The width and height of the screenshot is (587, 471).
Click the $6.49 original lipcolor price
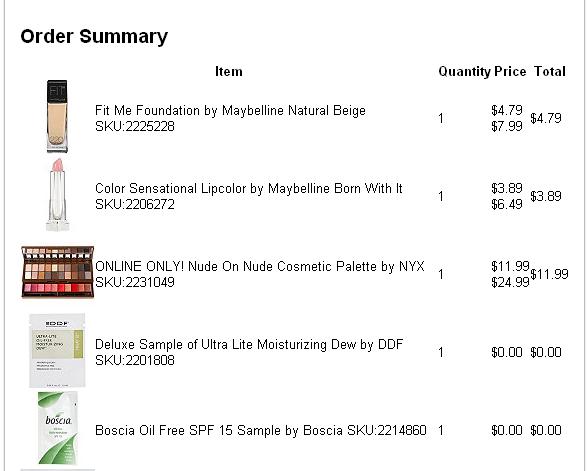pyautogui.click(x=507, y=204)
